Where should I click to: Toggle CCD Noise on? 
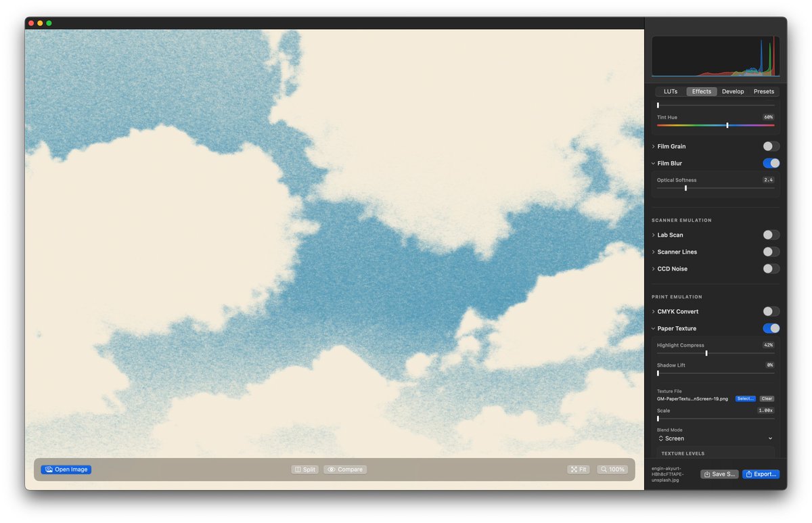pos(771,269)
